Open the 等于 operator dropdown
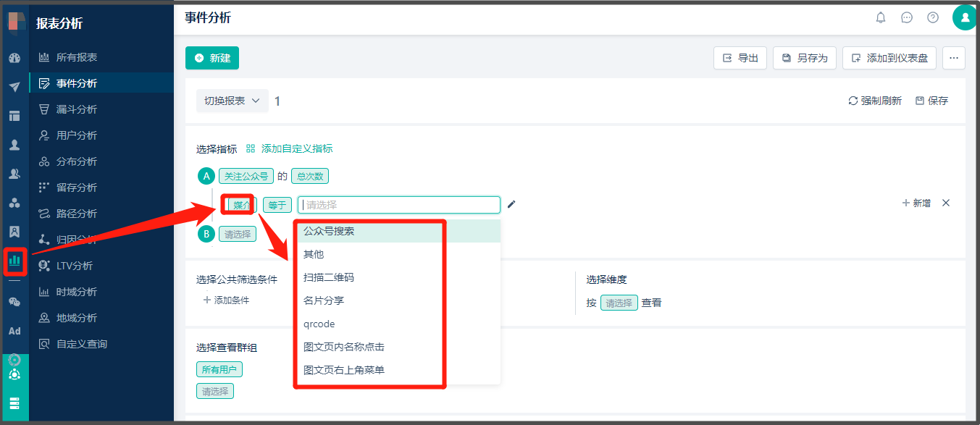Screen dimensions: 980x425 pyautogui.click(x=277, y=204)
